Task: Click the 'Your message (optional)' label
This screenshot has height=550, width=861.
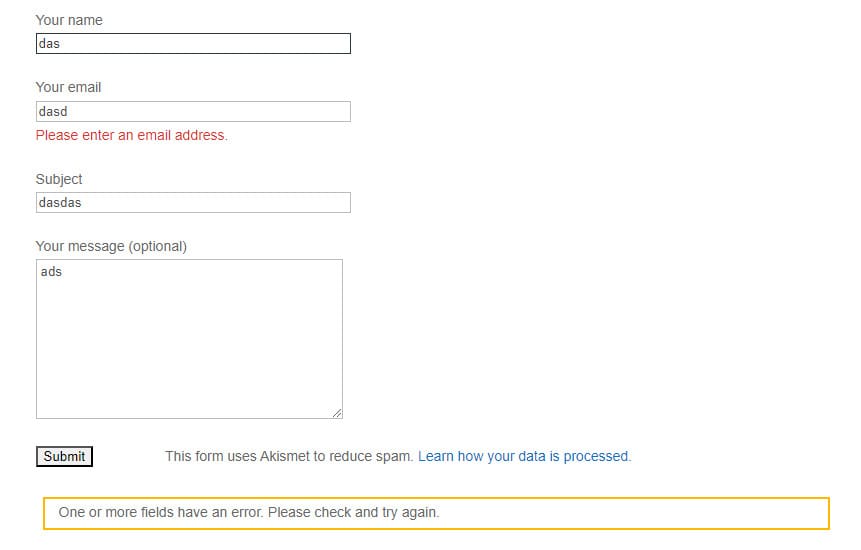Action: tap(111, 246)
